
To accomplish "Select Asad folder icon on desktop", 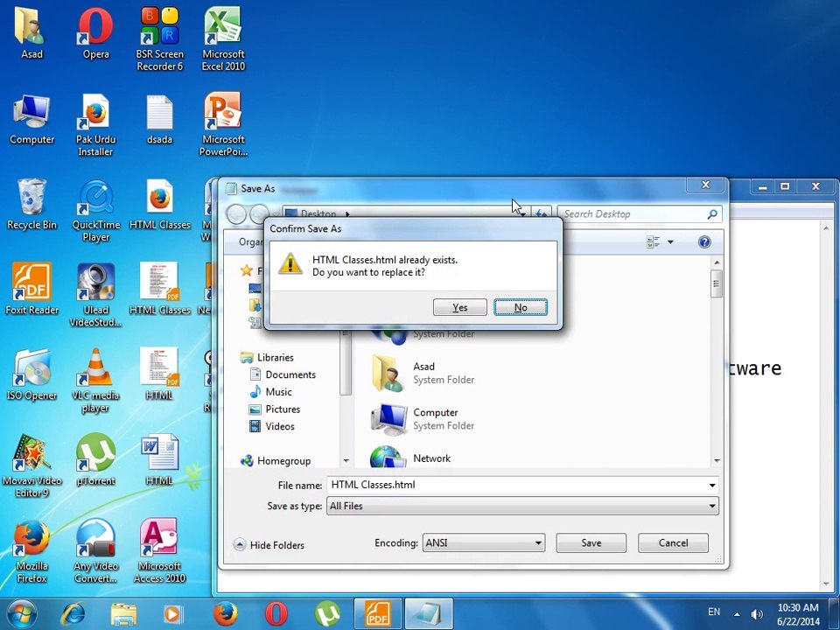I will (x=31, y=33).
